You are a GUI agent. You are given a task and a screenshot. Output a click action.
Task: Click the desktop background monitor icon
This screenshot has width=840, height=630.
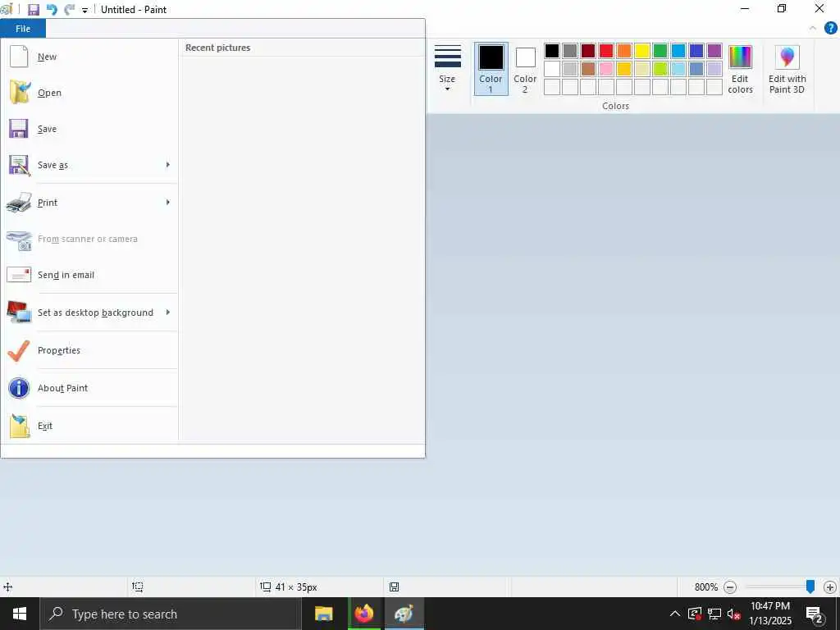pos(19,313)
